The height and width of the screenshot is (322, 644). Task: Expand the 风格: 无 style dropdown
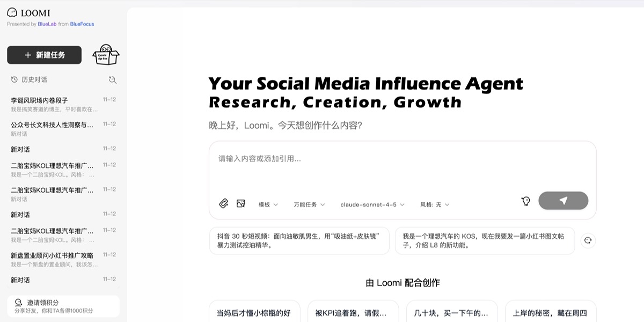(435, 204)
